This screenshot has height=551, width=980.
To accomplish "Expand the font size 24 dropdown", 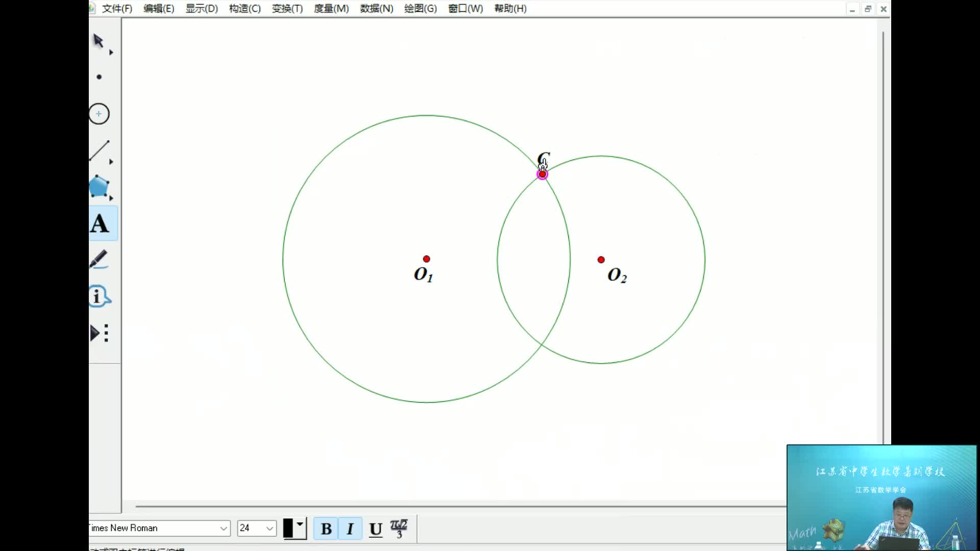I will pyautogui.click(x=269, y=528).
